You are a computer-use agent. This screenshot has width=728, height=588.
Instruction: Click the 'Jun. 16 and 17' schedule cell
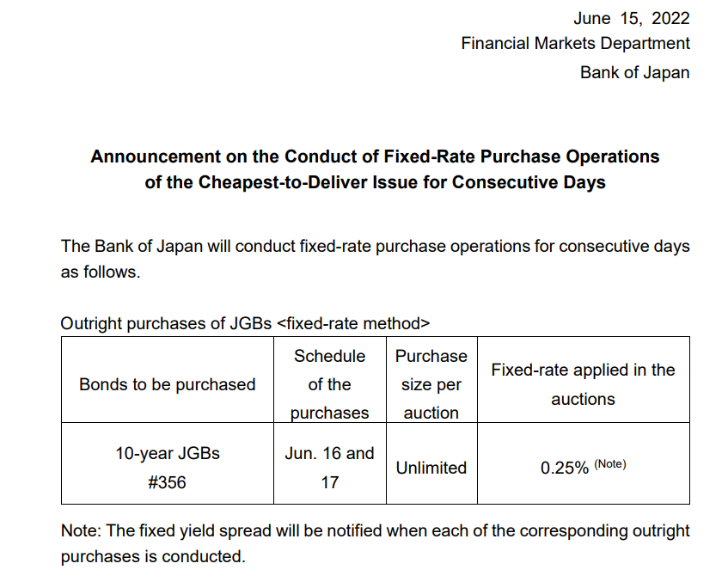click(329, 467)
